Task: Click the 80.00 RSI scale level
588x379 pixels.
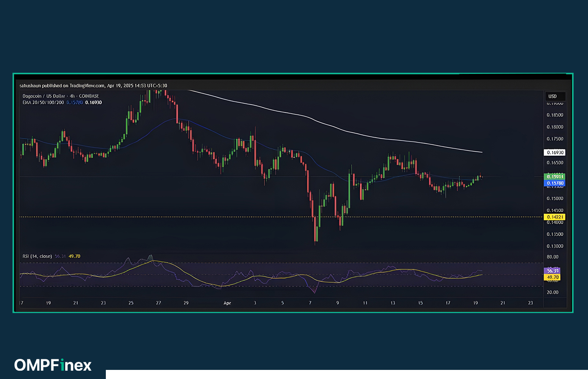Action: point(552,257)
